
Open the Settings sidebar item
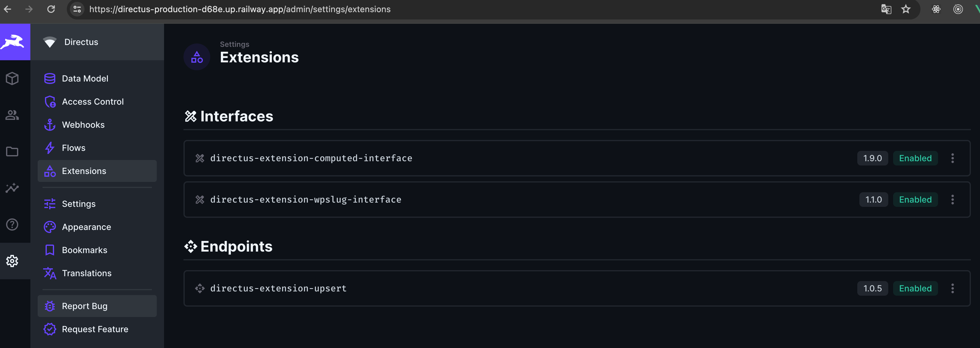(97, 204)
